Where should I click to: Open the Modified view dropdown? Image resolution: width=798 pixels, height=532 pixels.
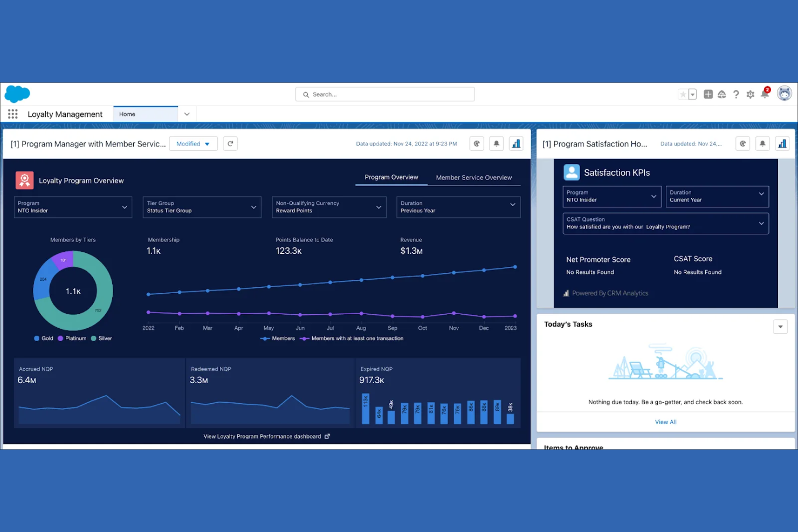tap(194, 144)
